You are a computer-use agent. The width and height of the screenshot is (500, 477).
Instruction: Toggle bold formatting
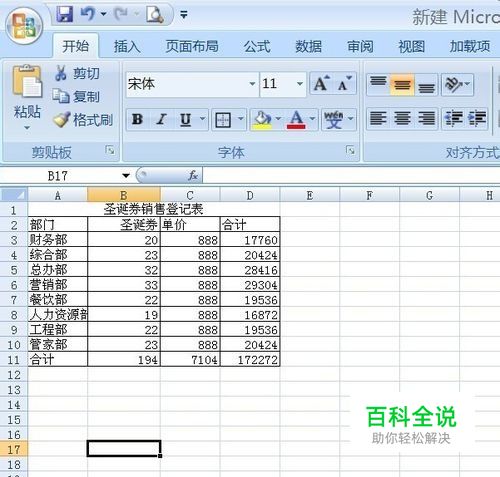pos(137,119)
